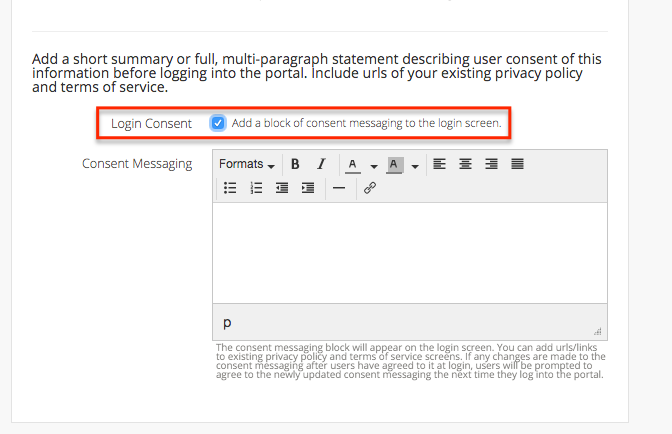Apply the current text color

[352, 164]
